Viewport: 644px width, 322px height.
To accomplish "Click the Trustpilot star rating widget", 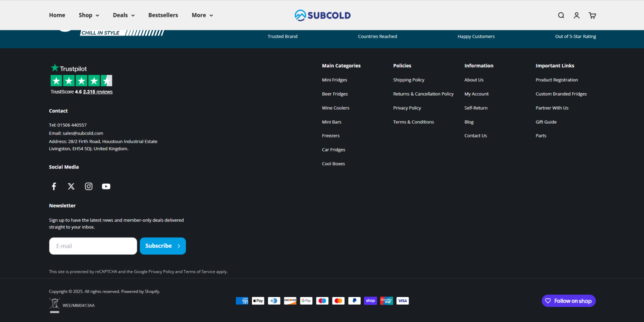I will 81,81.
